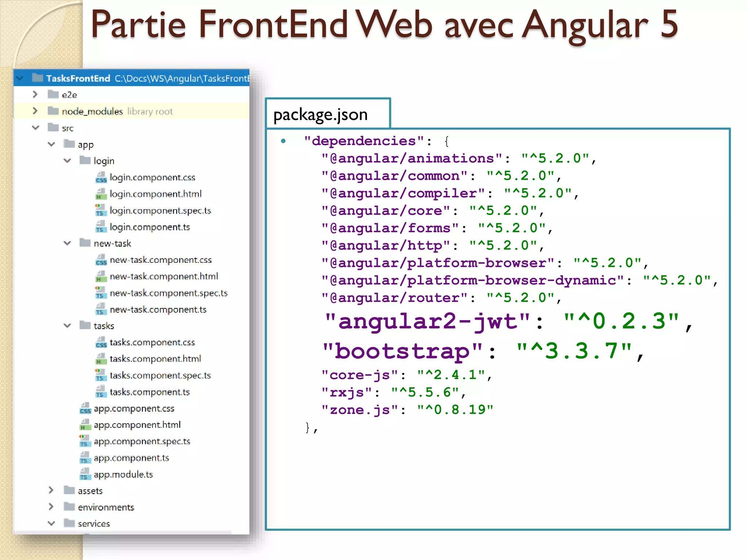
Task: Open new-task.component.spec.ts file name
Action: pyautogui.click(x=169, y=293)
